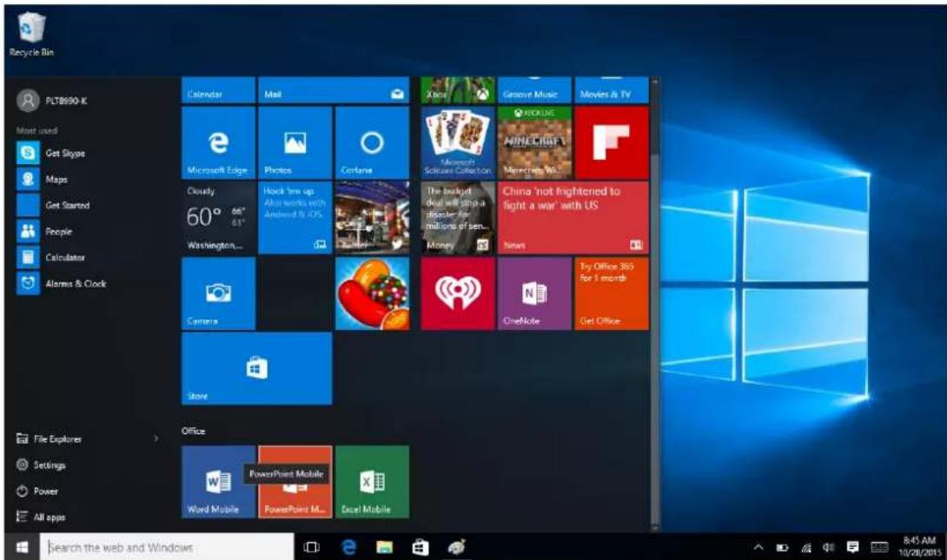Open File Explorer in Start menu
The height and width of the screenshot is (560, 947).
pyautogui.click(x=49, y=438)
